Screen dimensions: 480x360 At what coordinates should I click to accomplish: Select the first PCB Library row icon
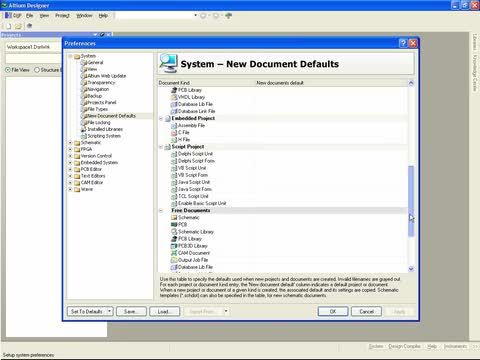point(174,90)
